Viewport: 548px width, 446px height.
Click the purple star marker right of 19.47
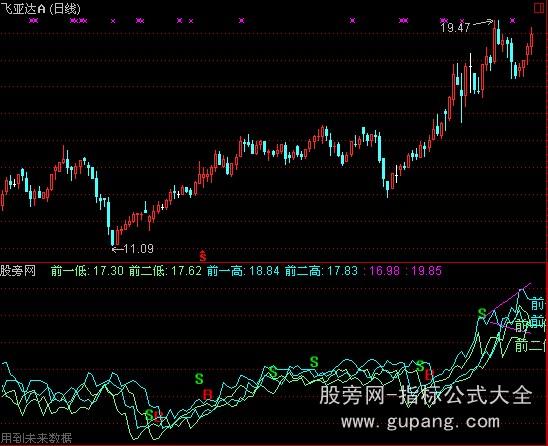512,21
